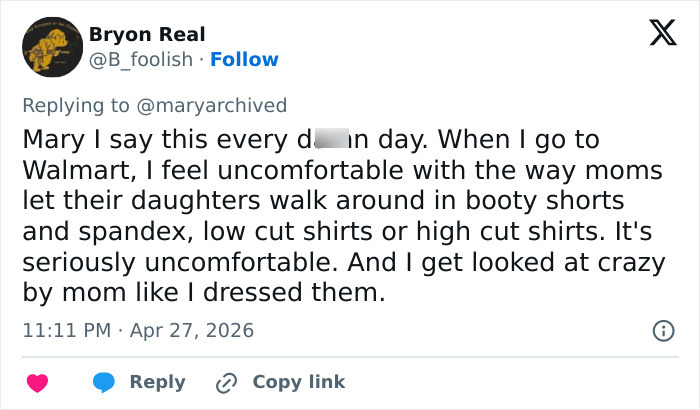Image resolution: width=700 pixels, height=410 pixels.
Task: Click the "Replying to" text
Action: (x=78, y=105)
